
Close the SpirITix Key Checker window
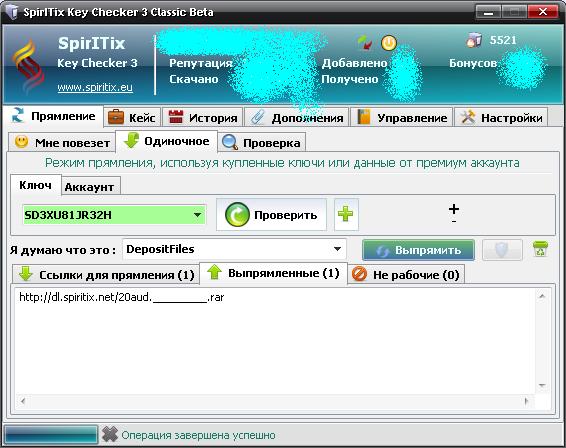click(543, 12)
